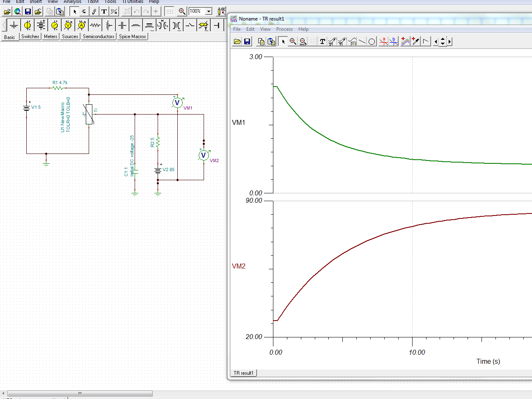Open the Process menu in the result window
This screenshot has width=532, height=399.
[284, 29]
